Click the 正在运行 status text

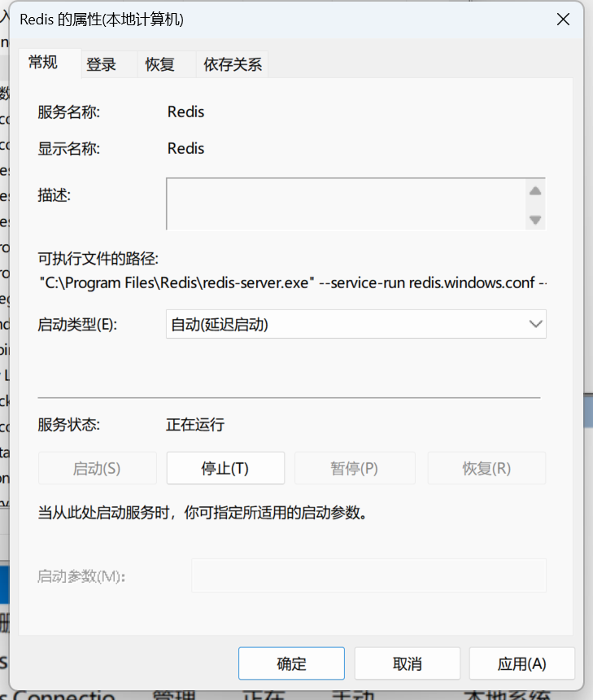[195, 424]
